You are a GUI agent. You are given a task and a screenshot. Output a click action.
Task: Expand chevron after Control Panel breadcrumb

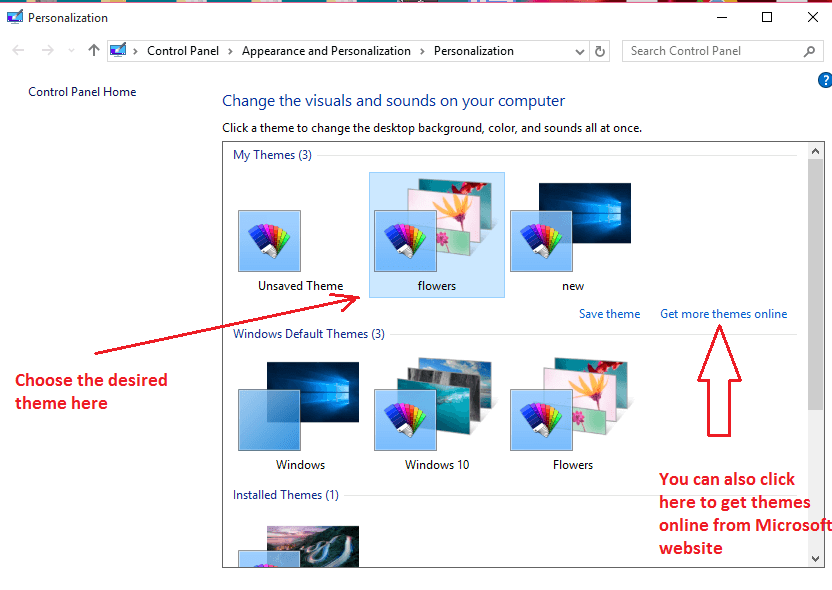[x=230, y=51]
